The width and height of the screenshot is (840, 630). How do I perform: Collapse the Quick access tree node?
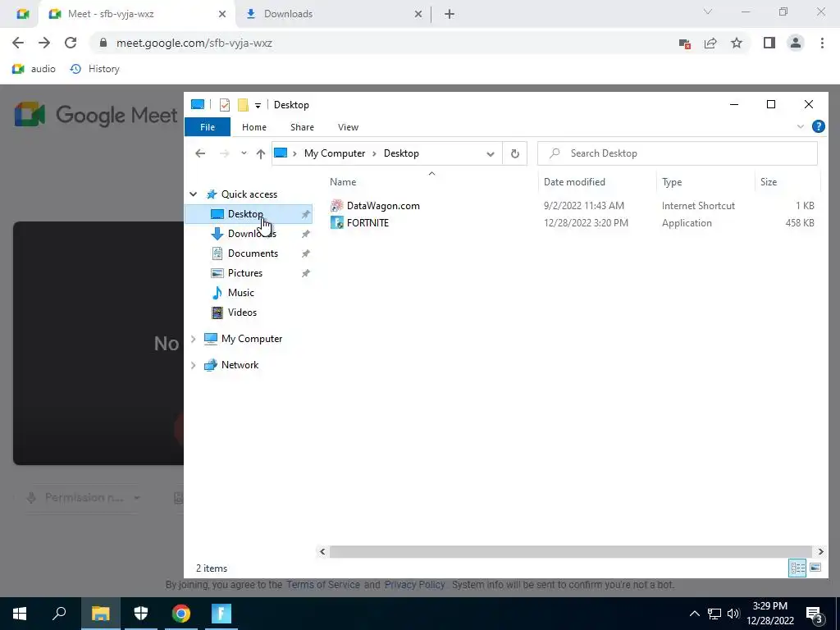pyautogui.click(x=194, y=194)
